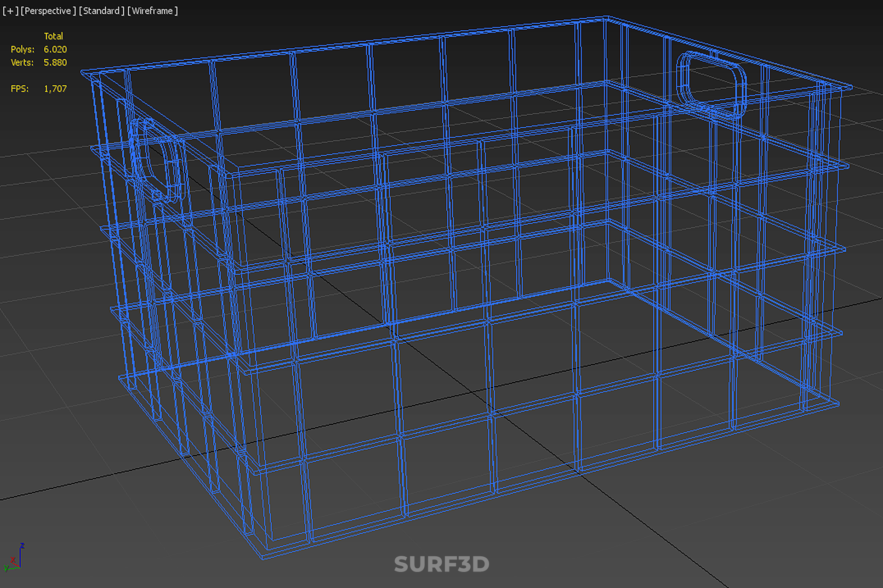Click the top right rim corner of the crate
883x588 pixels.
851,87
